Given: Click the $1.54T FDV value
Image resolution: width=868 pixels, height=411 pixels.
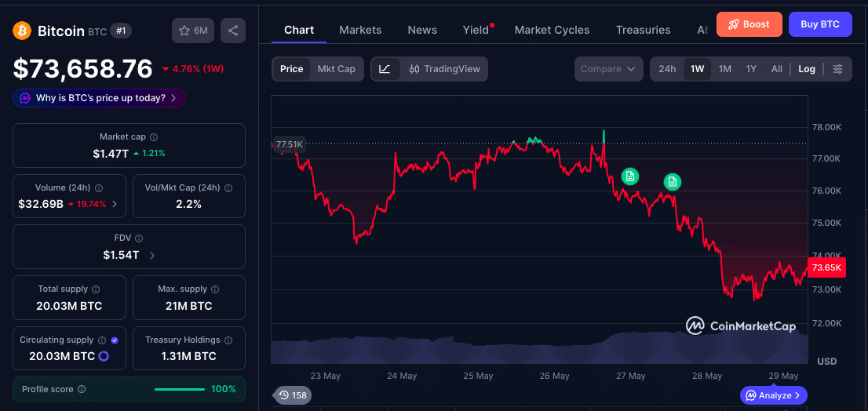Looking at the screenshot, I should point(121,255).
